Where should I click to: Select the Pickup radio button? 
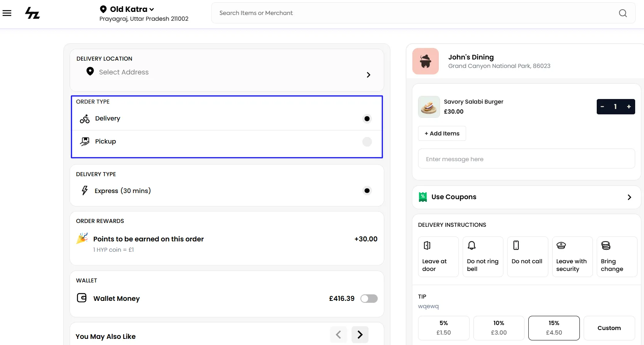click(367, 142)
